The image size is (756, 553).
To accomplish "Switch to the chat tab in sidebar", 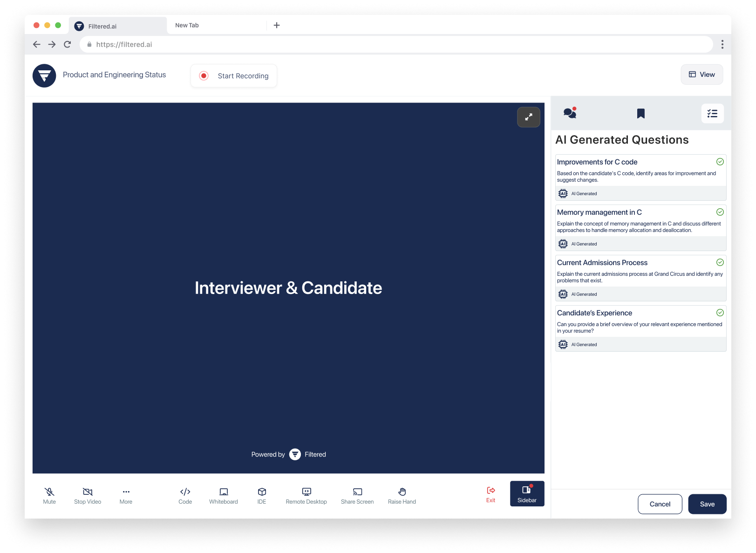I will (x=570, y=113).
